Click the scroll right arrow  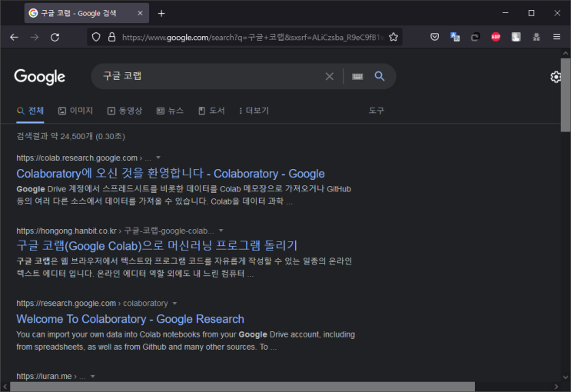pos(556,387)
